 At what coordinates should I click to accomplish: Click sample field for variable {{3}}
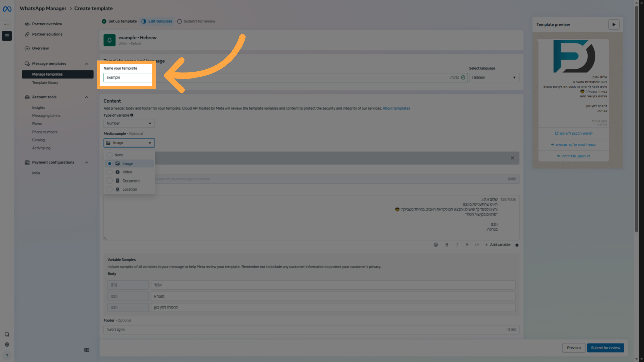pyautogui.click(x=333, y=307)
